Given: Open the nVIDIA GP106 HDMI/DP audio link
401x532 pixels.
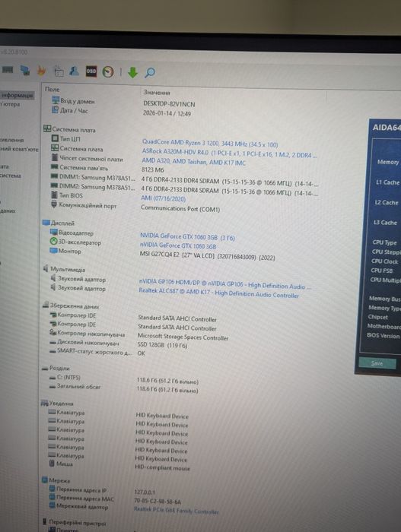Looking at the screenshot, I should [225, 283].
